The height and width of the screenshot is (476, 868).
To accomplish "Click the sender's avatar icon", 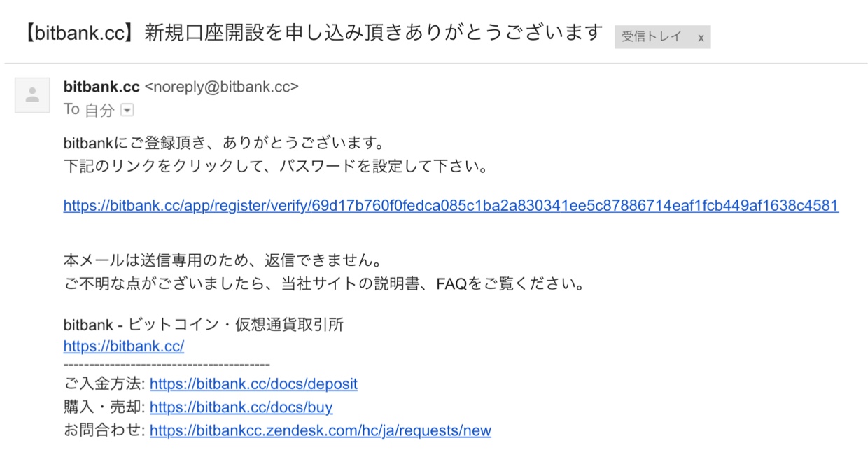I will click(32, 95).
